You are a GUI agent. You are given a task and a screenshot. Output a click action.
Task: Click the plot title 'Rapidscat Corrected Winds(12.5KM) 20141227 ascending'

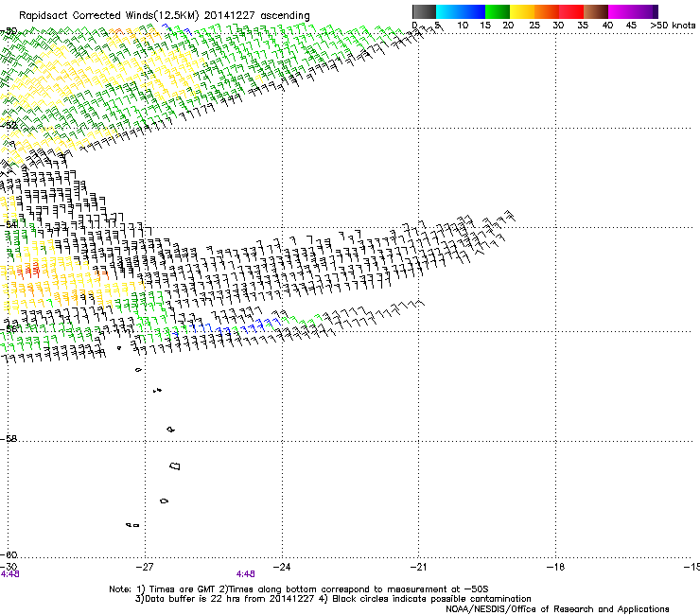point(165,15)
